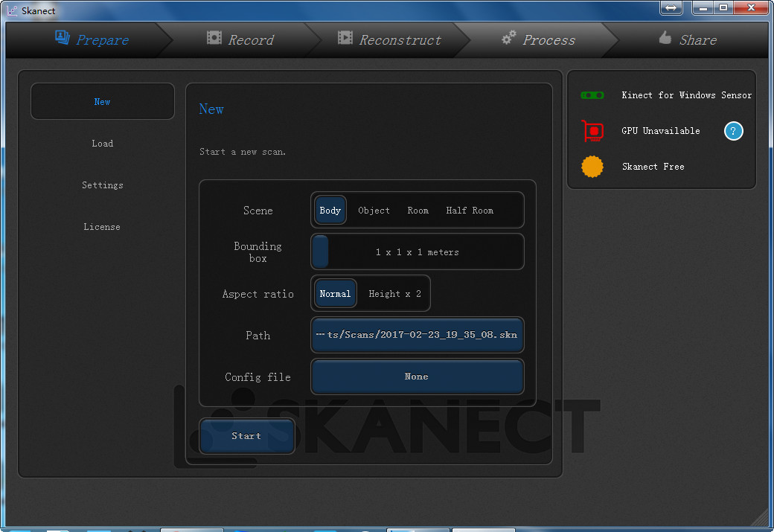Click the red GPU Unavailable icon
The image size is (774, 532).
592,131
